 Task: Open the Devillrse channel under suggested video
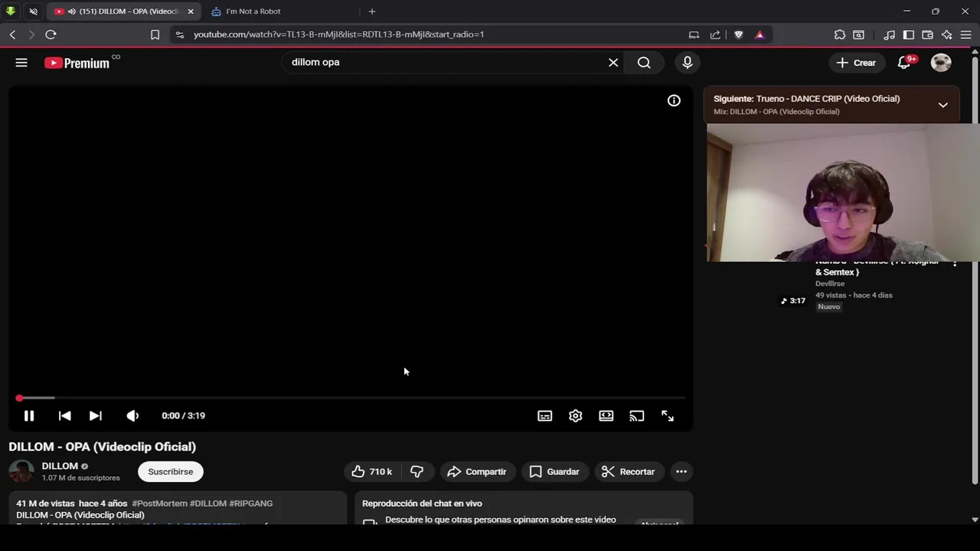(x=830, y=284)
